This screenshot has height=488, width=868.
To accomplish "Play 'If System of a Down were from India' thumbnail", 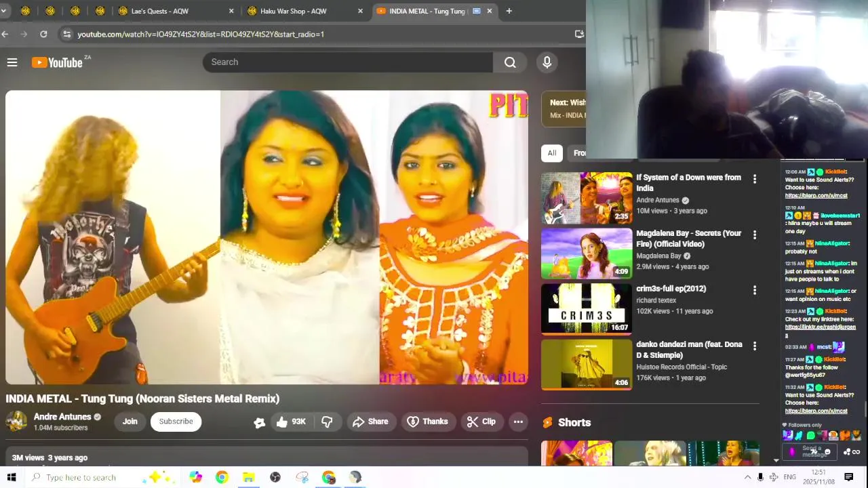I will coord(587,198).
